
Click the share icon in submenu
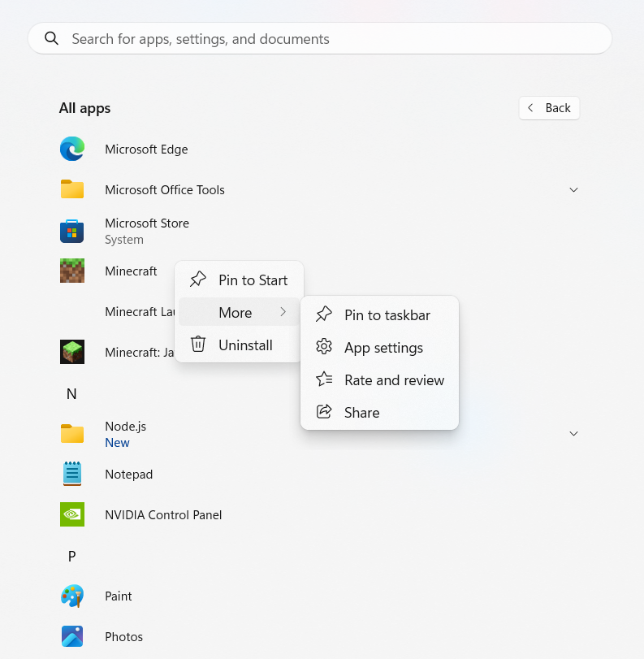point(324,411)
